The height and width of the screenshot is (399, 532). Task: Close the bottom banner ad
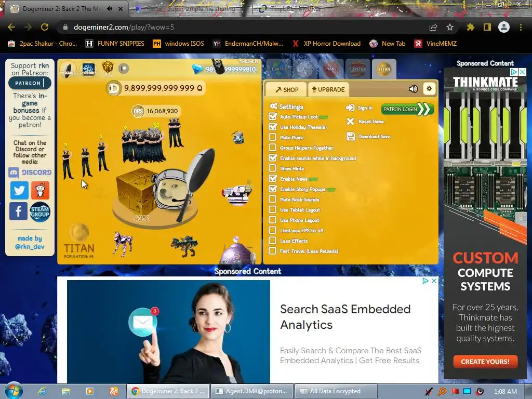pos(434,281)
